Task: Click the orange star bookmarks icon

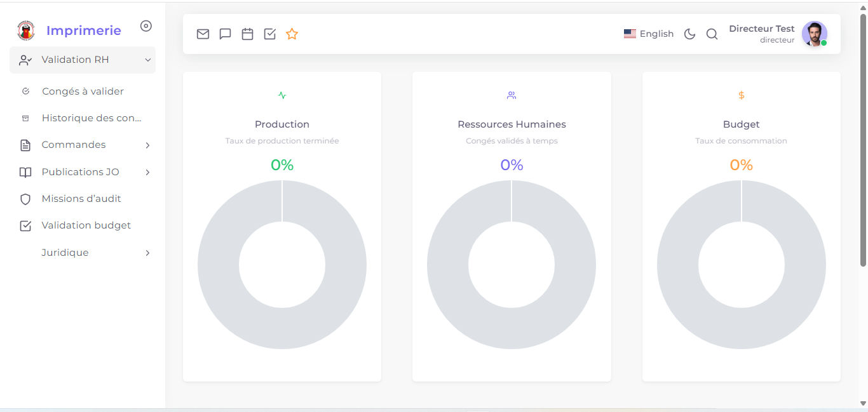Action: tap(292, 34)
